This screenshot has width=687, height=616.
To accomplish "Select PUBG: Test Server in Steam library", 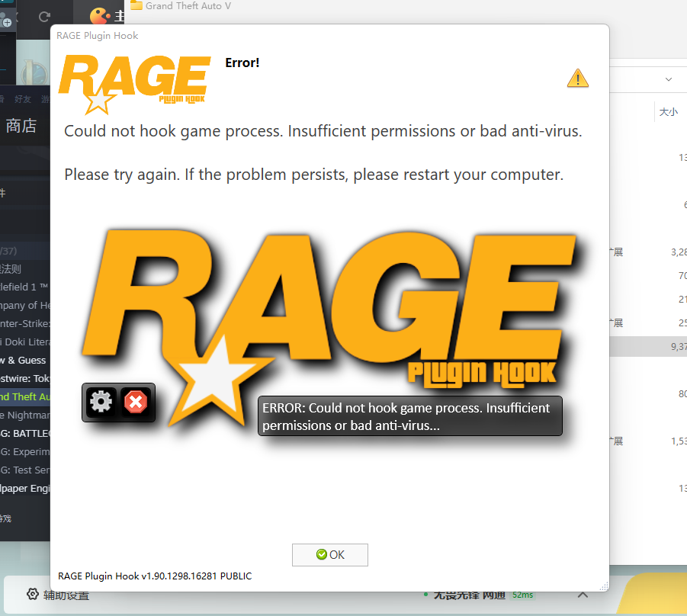I will coord(25,470).
